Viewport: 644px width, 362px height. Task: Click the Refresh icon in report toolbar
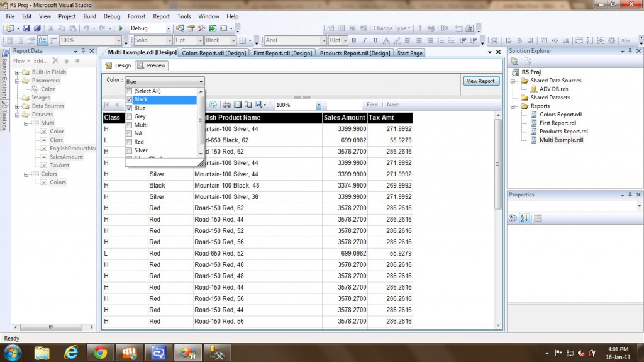[214, 105]
